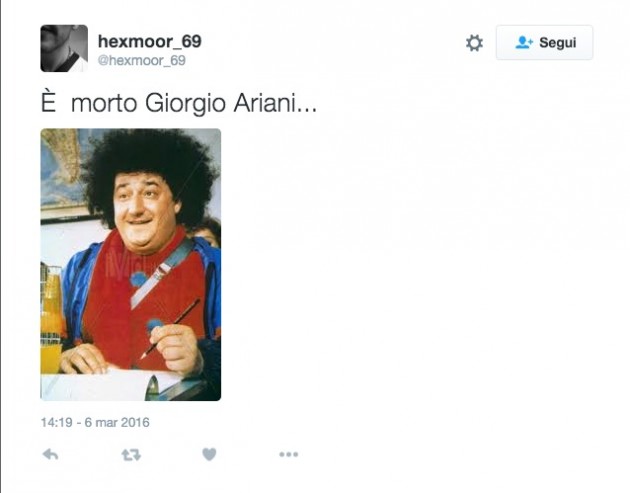
Task: Open the tweet permalink timestamp 14:19
Action: (x=56, y=422)
